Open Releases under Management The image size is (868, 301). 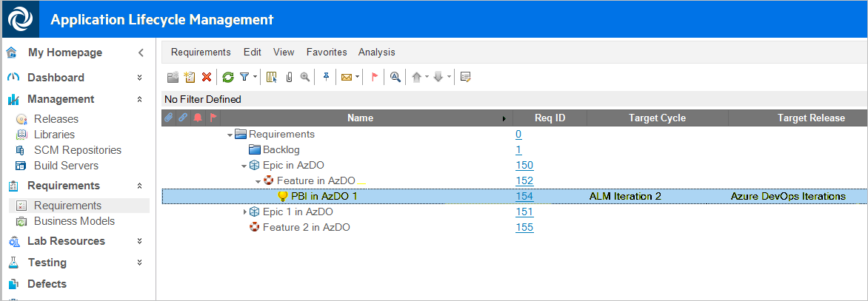(x=56, y=119)
